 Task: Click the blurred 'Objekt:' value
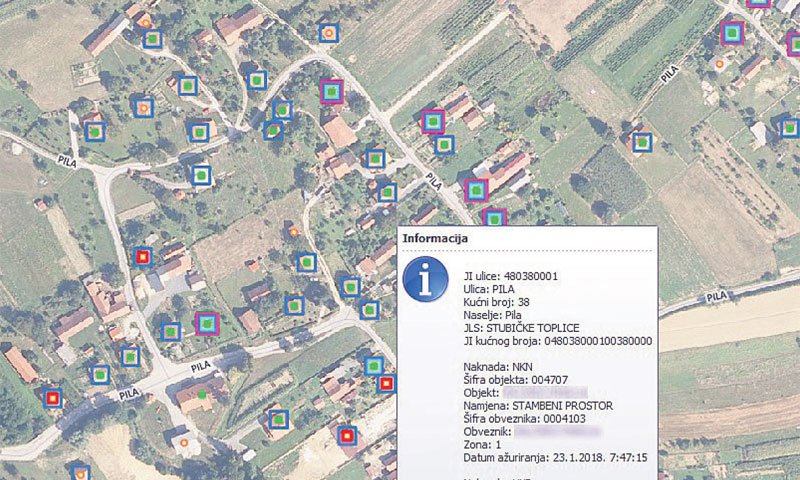(x=545, y=393)
